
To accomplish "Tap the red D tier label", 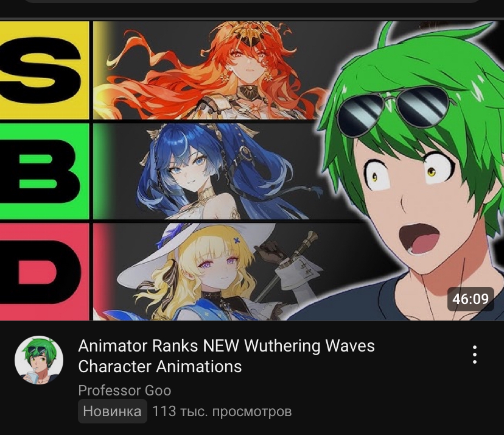I will click(x=44, y=272).
